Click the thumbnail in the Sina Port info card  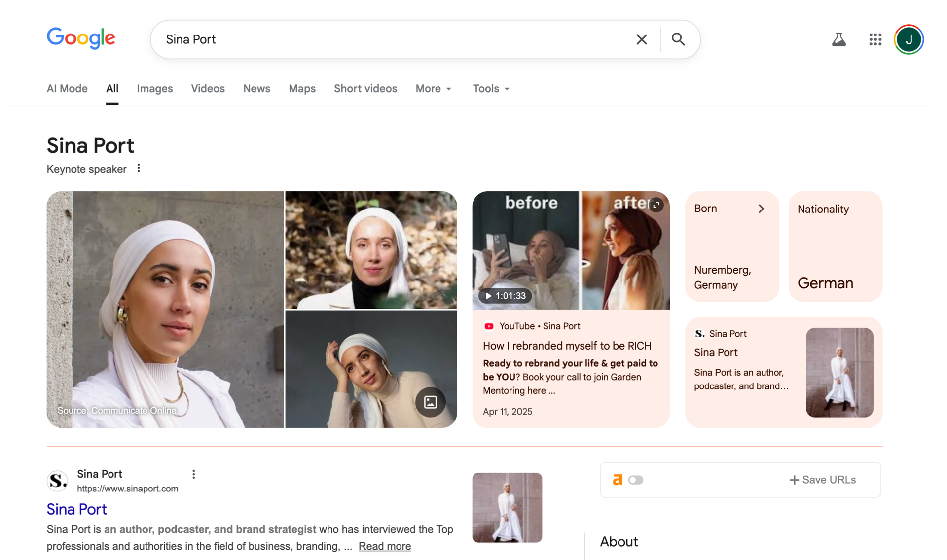point(839,373)
